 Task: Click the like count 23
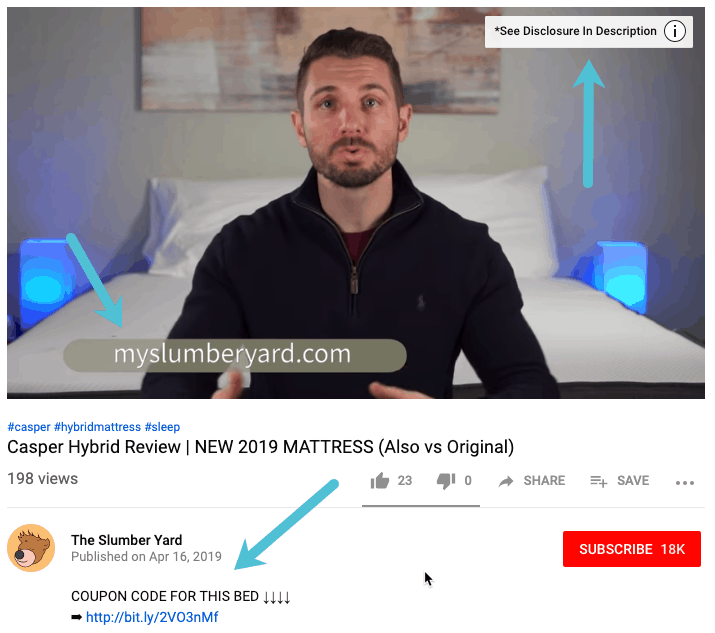pyautogui.click(x=404, y=481)
